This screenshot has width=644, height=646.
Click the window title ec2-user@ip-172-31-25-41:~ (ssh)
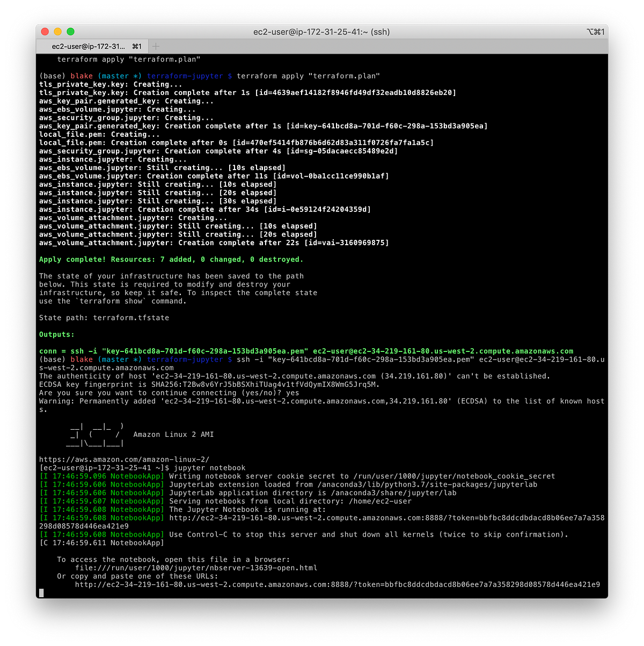click(321, 32)
